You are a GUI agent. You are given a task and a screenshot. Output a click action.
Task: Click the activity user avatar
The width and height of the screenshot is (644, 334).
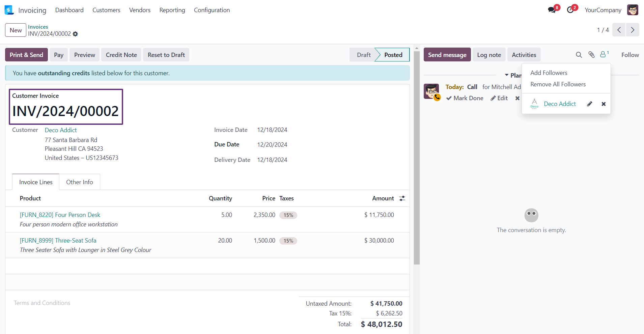431,91
